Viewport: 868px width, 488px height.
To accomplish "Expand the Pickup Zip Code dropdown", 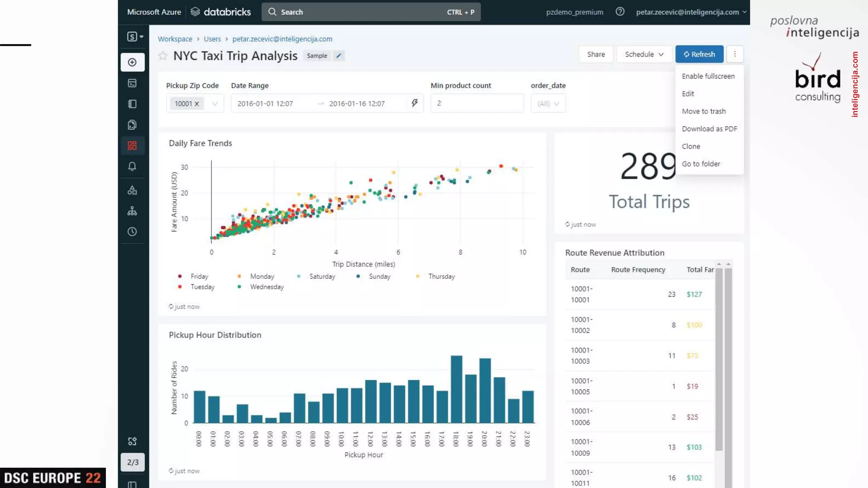I will (x=215, y=104).
